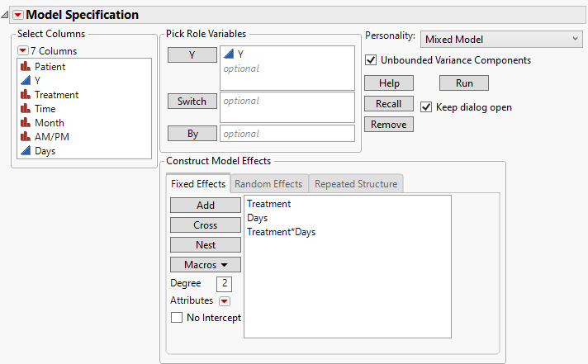Click the nominal icon beside Month column
Screen dimensions: 588x364
[x=26, y=123]
